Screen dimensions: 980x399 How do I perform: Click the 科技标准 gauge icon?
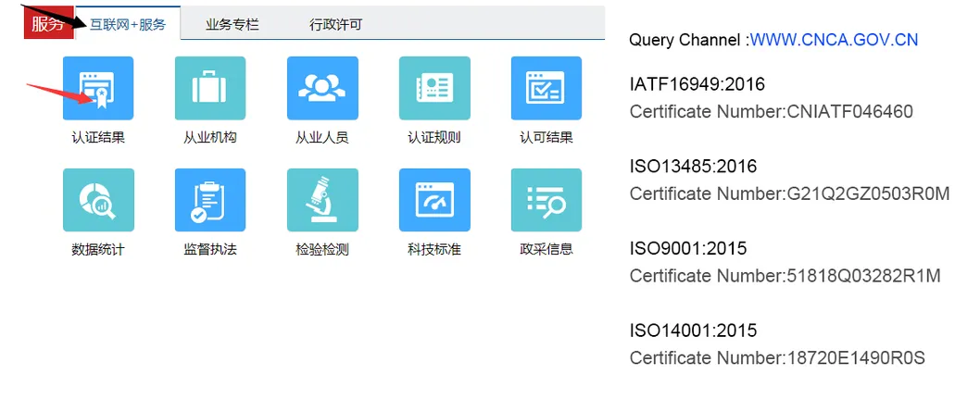point(433,200)
